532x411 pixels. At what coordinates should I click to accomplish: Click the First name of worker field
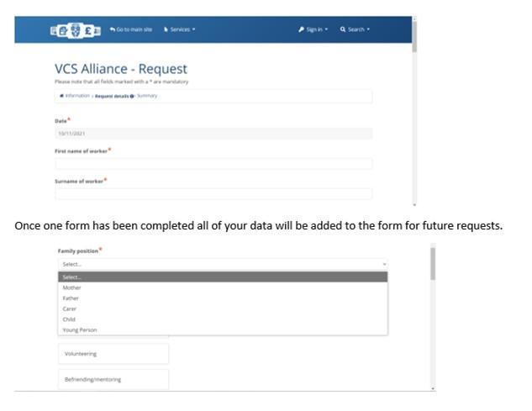point(213,164)
